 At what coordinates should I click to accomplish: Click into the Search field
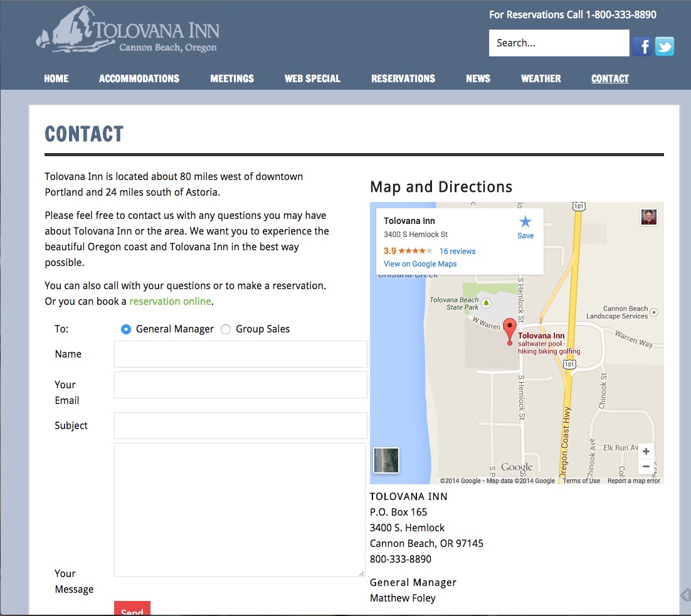559,43
